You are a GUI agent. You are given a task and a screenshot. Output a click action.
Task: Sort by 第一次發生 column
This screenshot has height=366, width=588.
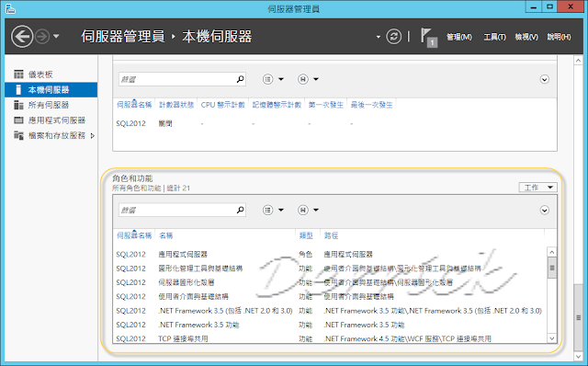(326, 105)
